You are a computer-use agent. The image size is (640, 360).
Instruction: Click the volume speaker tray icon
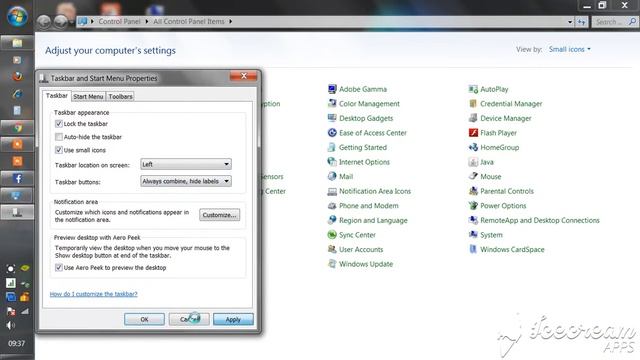11,325
